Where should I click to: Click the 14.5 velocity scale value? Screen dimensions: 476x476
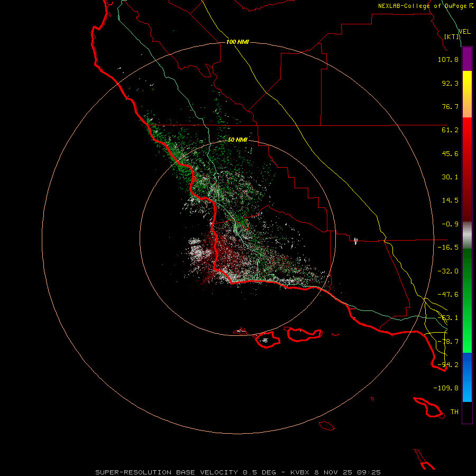pyautogui.click(x=450, y=200)
